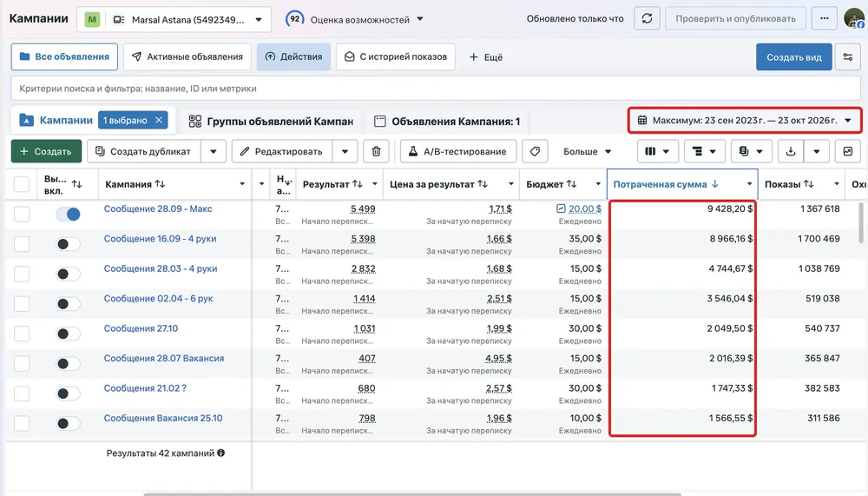
Task: Select all campaigns header checkbox
Action: (22, 184)
